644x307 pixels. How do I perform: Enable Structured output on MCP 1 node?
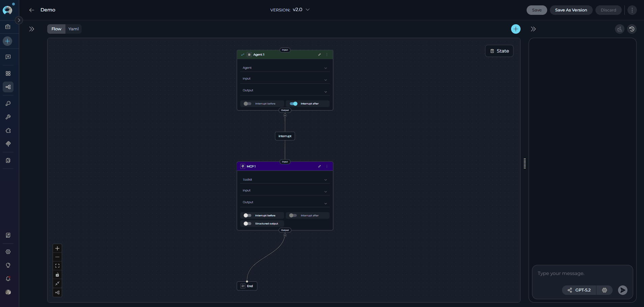click(247, 223)
